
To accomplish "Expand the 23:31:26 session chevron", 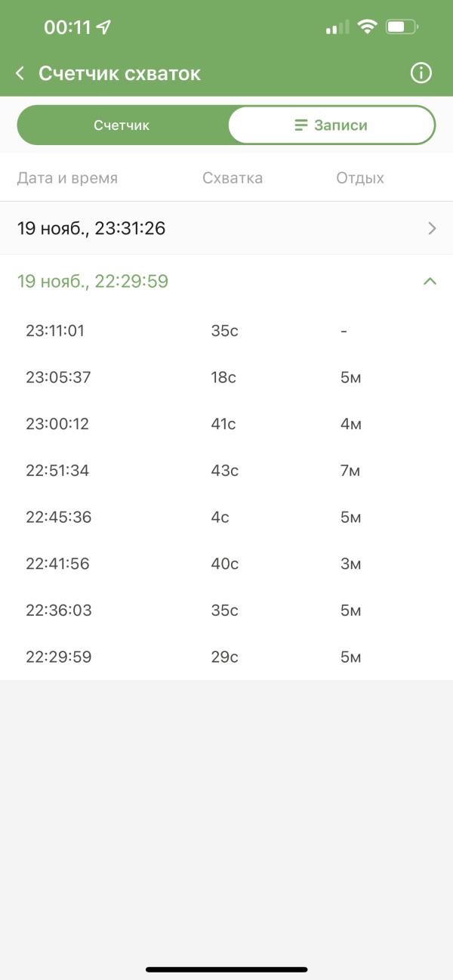I will [432, 228].
